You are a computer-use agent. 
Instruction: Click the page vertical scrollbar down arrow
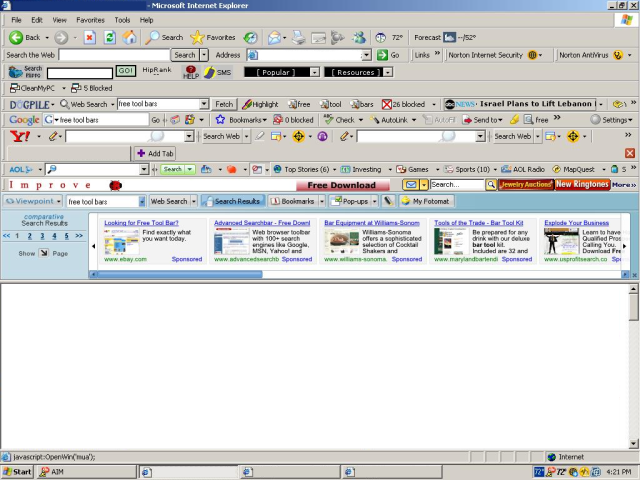(633, 443)
